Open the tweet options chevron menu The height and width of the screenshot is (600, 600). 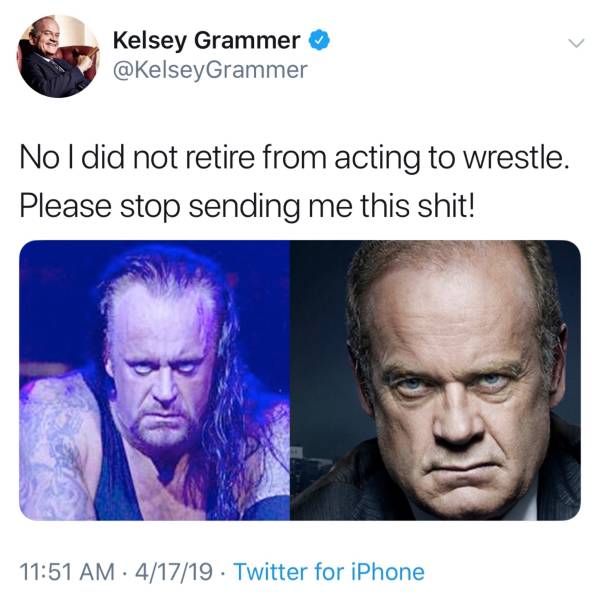tap(575, 43)
